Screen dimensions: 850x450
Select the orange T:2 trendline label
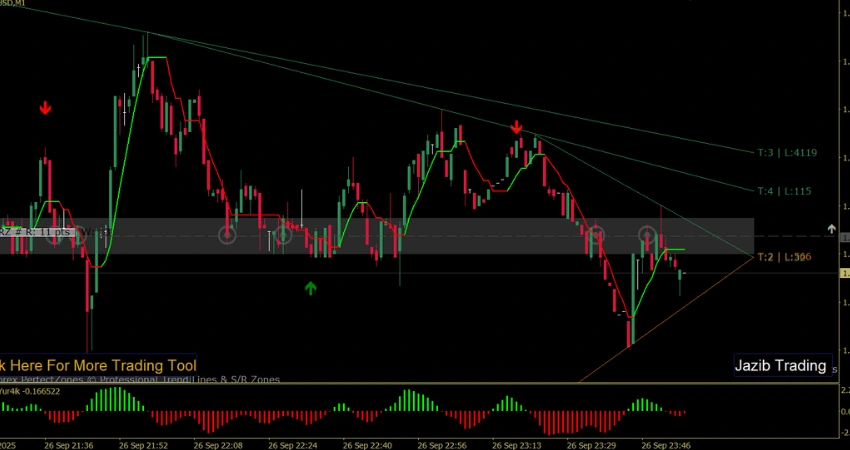783,258
